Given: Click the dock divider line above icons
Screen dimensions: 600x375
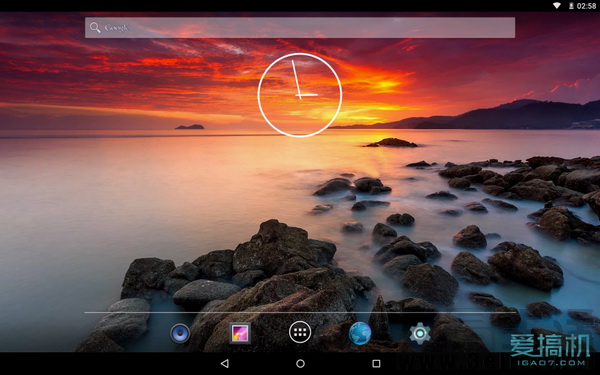Looking at the screenshot, I should click(x=300, y=313).
